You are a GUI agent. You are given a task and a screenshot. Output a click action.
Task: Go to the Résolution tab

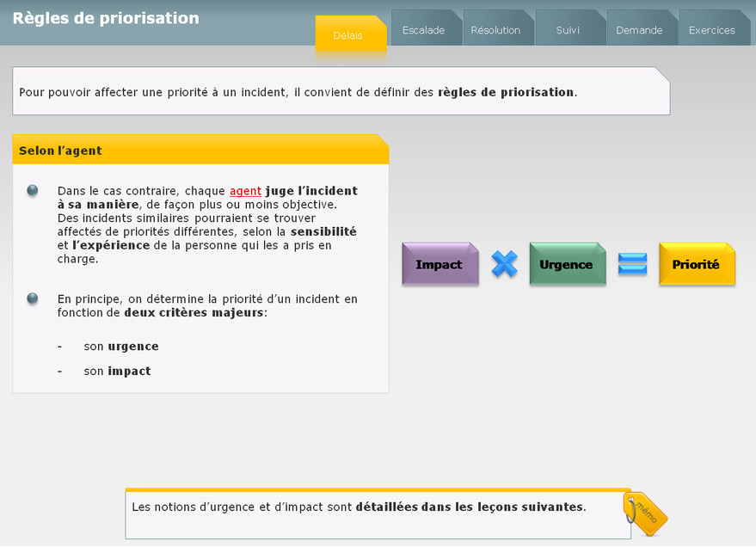(496, 30)
